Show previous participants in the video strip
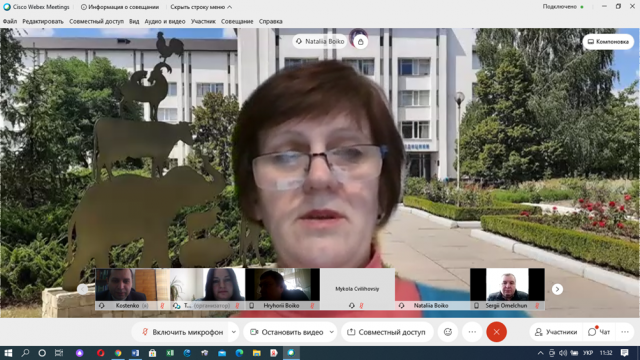 click(82, 289)
